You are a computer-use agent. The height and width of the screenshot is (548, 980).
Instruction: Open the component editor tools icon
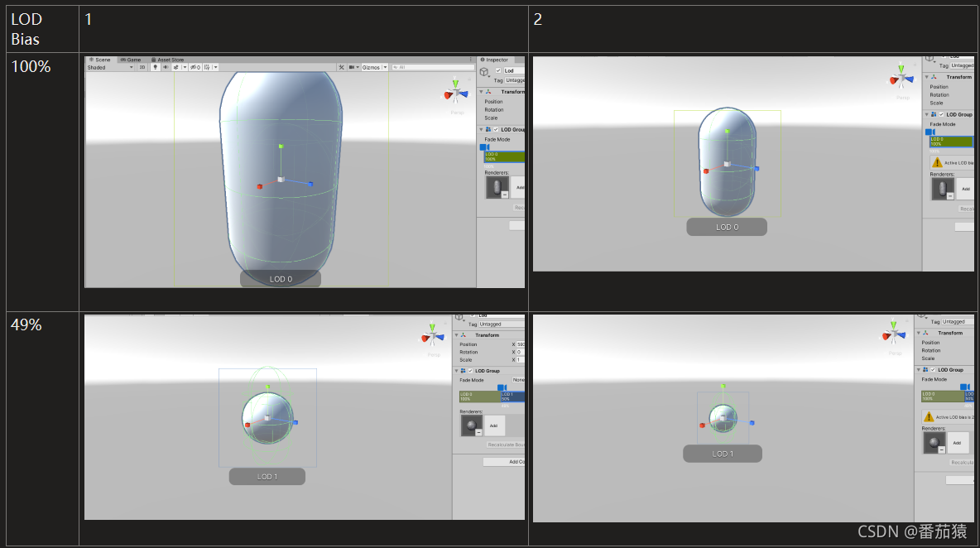pyautogui.click(x=341, y=68)
